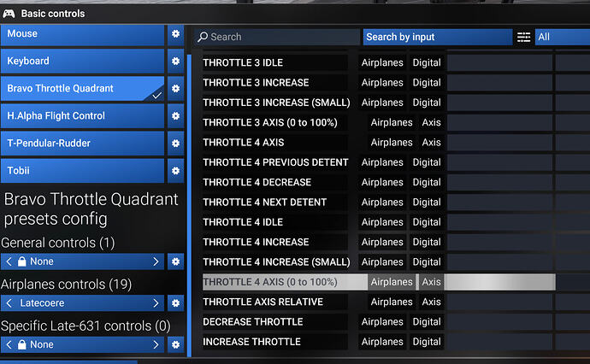
Task: Click Digital tag on THROTTLE 4 IDLE row
Action: click(x=427, y=222)
